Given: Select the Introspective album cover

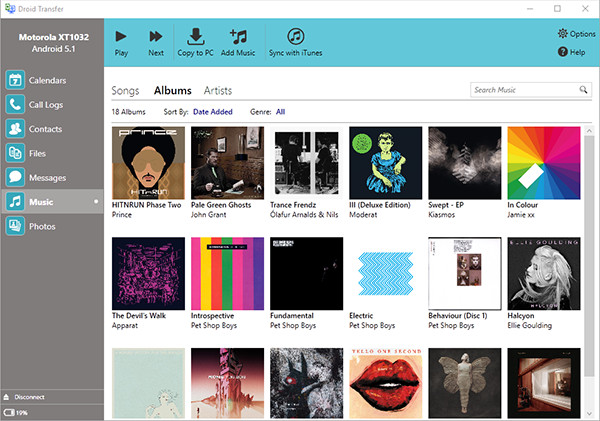Looking at the screenshot, I should click(227, 274).
